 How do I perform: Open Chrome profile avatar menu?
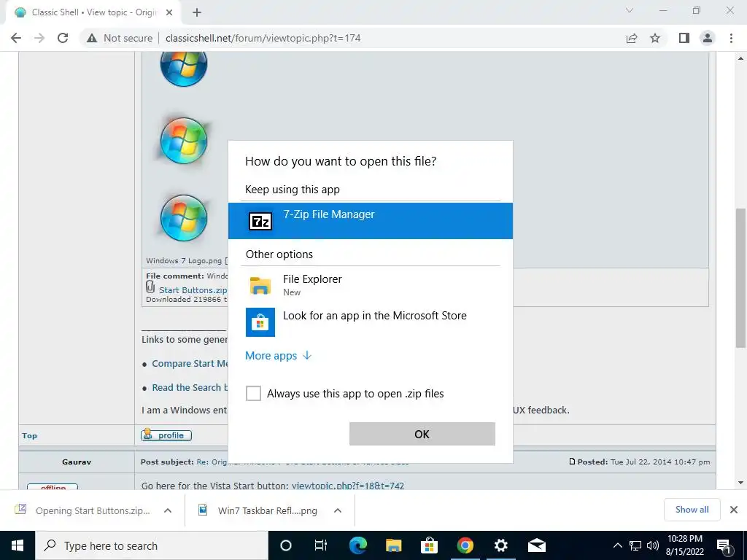[708, 38]
